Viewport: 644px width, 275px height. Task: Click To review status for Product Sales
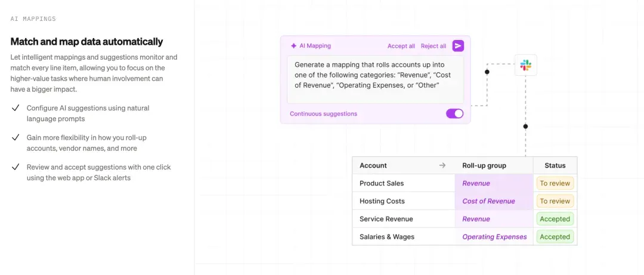pyautogui.click(x=555, y=183)
